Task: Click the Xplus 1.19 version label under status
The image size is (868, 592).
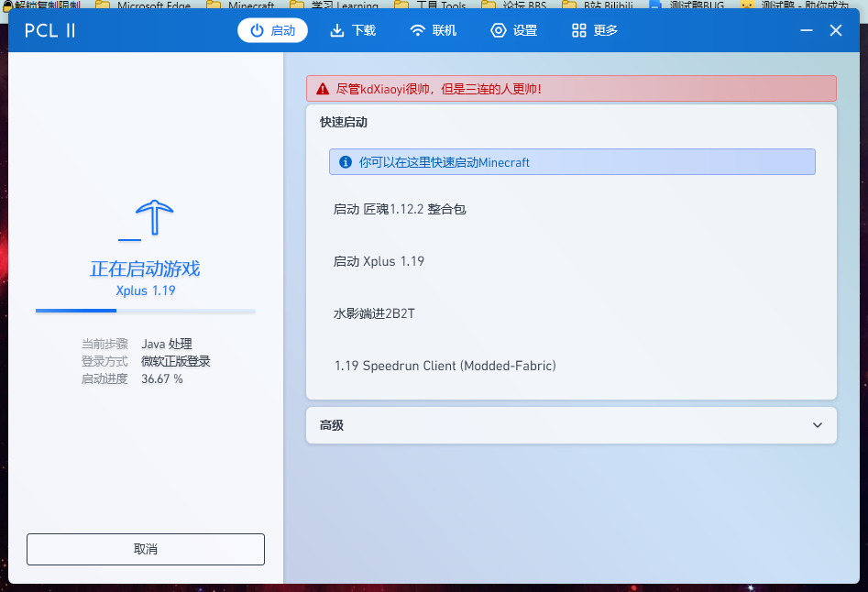Action: click(x=146, y=291)
